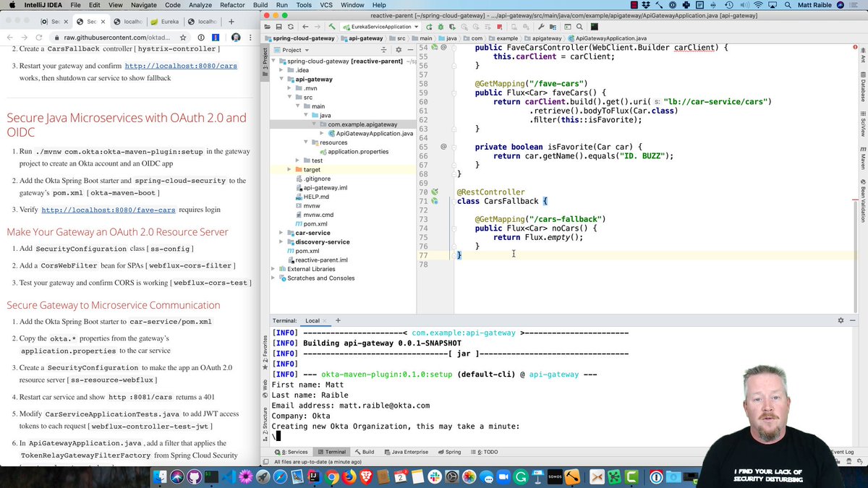868x488 pixels.
Task: Click the Save All toolbar icon
Action: coord(278,27)
